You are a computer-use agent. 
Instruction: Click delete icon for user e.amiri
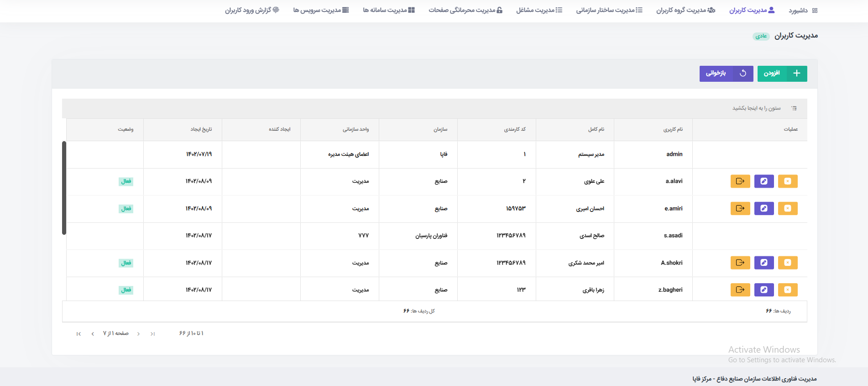click(x=788, y=208)
